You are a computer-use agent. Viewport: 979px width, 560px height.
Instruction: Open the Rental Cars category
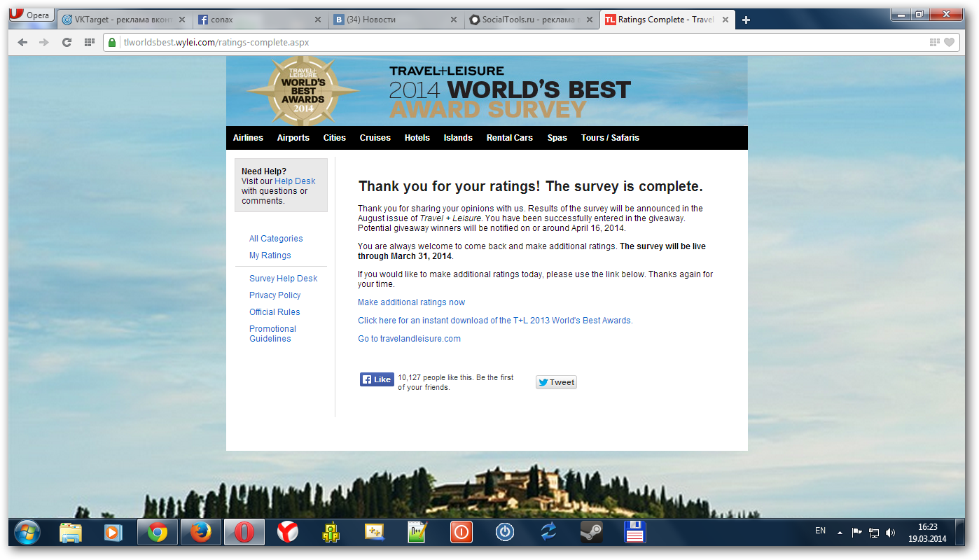(509, 138)
